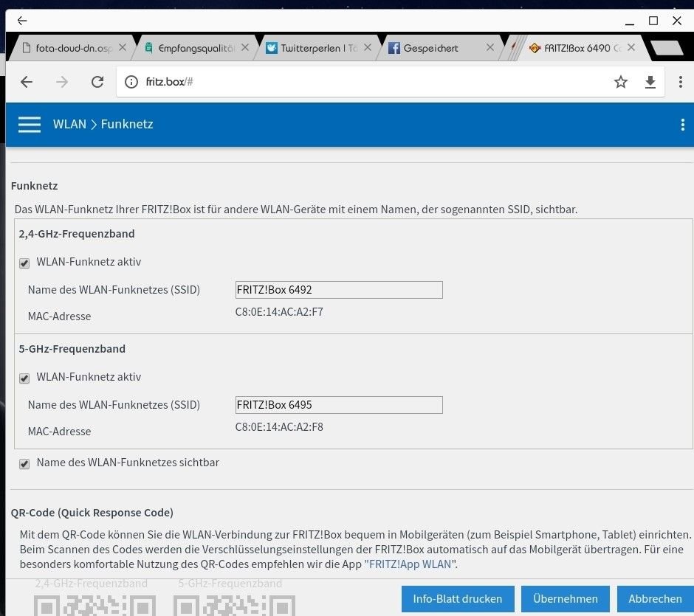The width and height of the screenshot is (694, 616).
Task: Select MAC address C8:0E:14:AC:A2:F8 text
Action: (279, 427)
